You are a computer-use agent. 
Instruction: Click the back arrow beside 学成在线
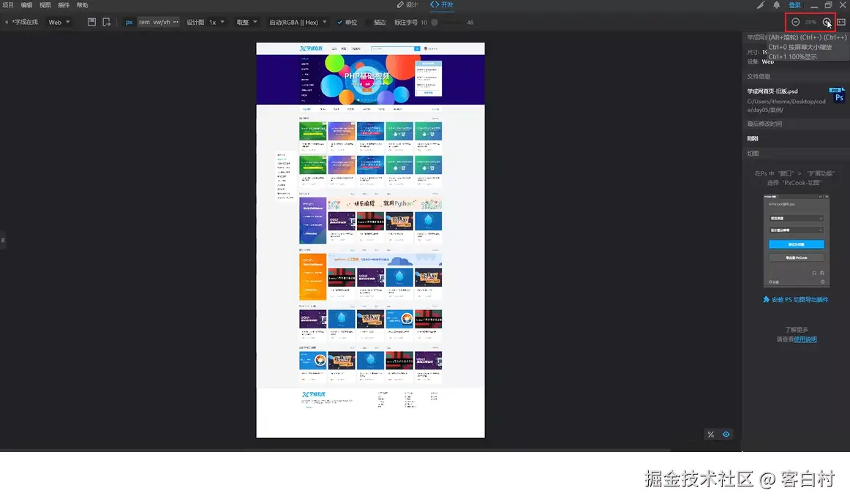(7, 22)
